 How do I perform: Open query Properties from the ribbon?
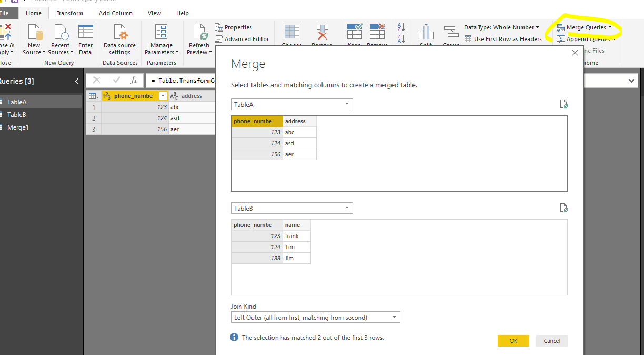coord(234,27)
